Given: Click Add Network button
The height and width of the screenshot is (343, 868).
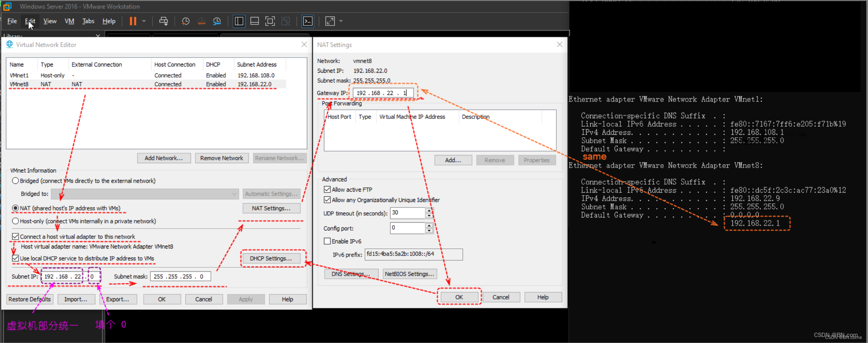Looking at the screenshot, I should pyautogui.click(x=164, y=158).
